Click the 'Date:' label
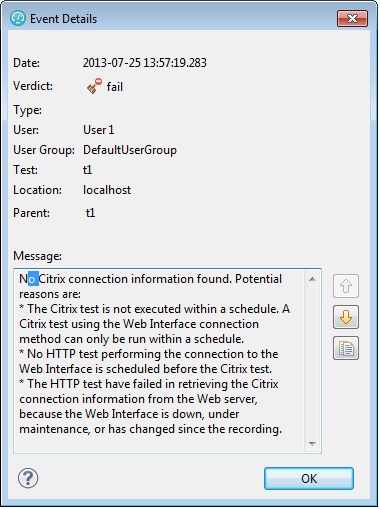Image resolution: width=380 pixels, height=509 pixels. coord(26,63)
